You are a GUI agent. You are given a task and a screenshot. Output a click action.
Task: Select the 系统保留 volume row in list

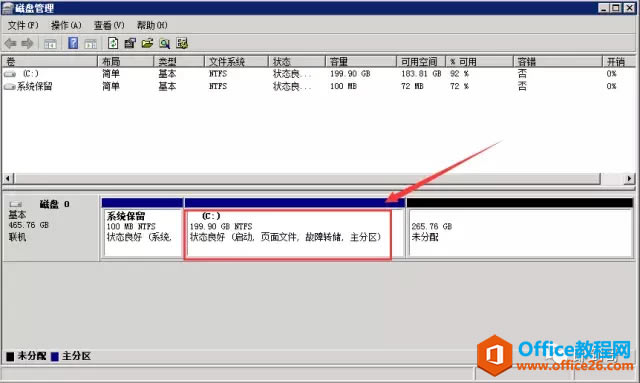point(318,87)
